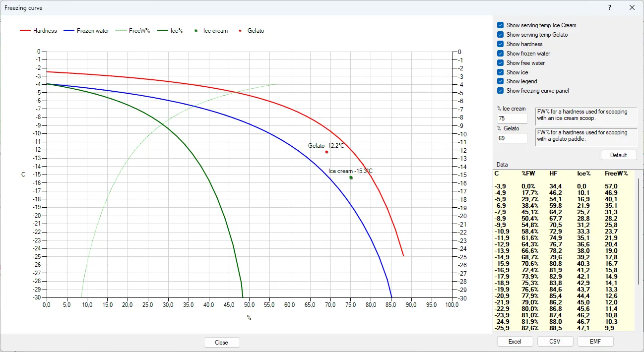Save chart using the EMF button
Screen dimensions: 644x352
pos(595,342)
